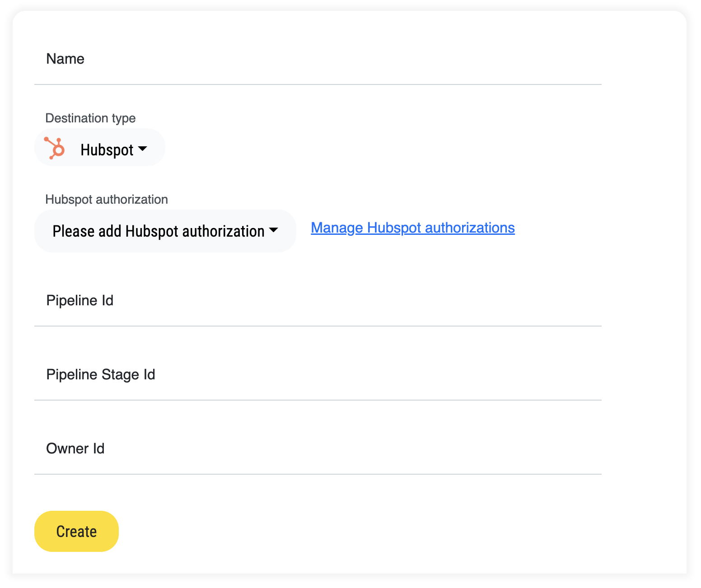This screenshot has width=701, height=588.
Task: Click the word 'authorizations' in the blue link
Action: (x=470, y=228)
